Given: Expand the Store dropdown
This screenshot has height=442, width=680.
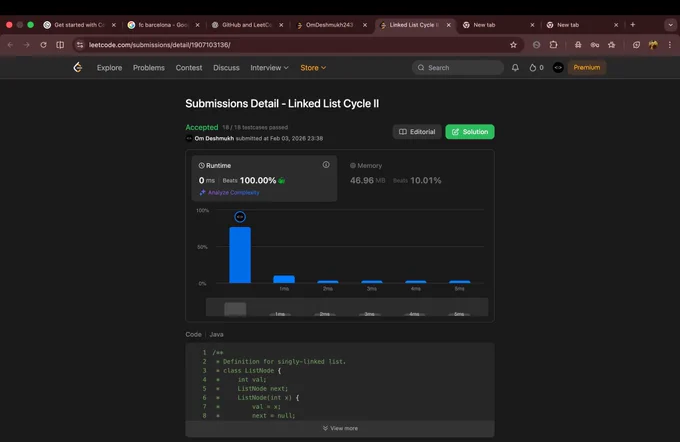Looking at the screenshot, I should [x=313, y=68].
